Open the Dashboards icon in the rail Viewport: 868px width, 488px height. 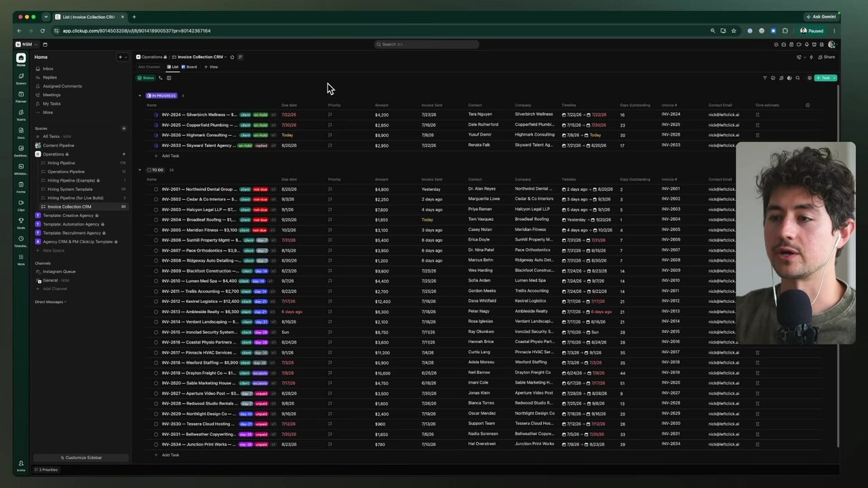tap(21, 150)
